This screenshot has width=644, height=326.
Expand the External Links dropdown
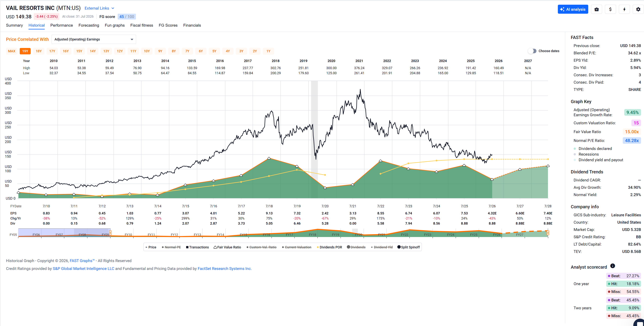pyautogui.click(x=99, y=8)
